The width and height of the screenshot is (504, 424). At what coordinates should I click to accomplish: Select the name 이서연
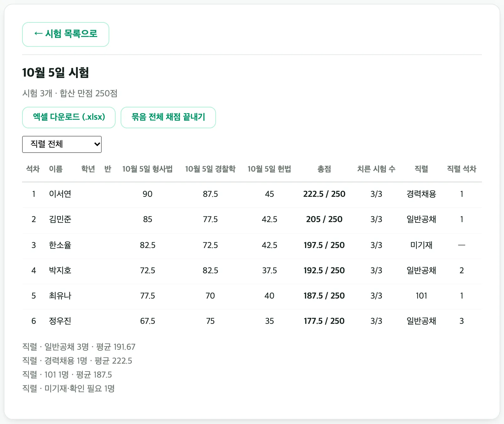coord(60,194)
